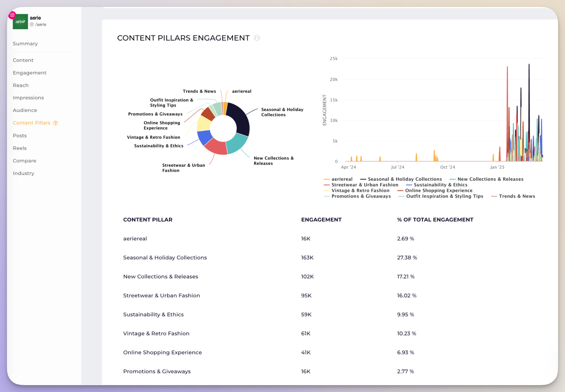
Task: Click the Instagram badge icon on aerie logo
Action: [x=12, y=15]
